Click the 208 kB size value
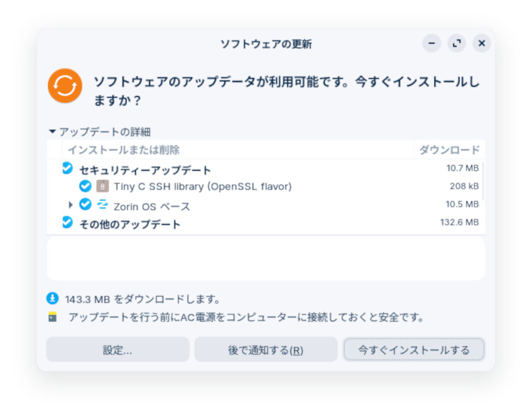Screen dimensions: 532x416 point(464,186)
